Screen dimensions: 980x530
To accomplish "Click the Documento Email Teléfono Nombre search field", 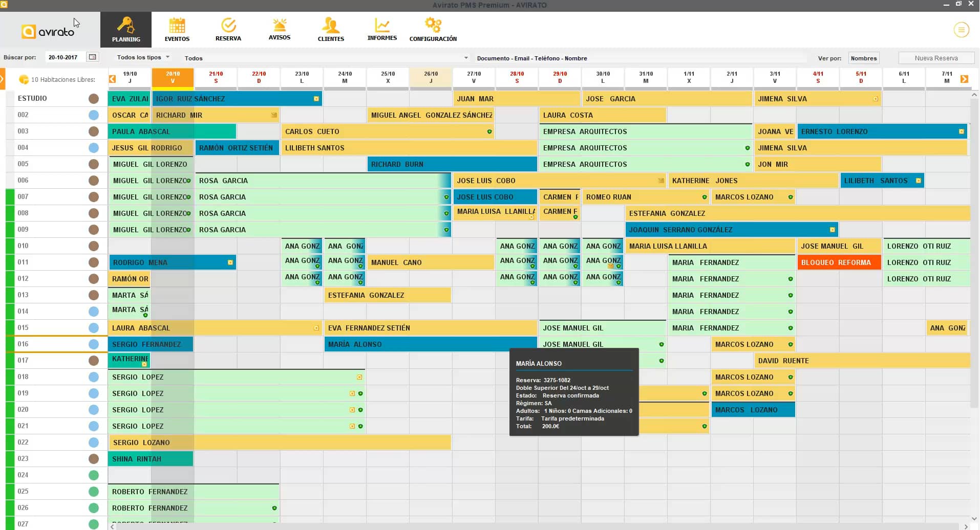I will coord(640,58).
